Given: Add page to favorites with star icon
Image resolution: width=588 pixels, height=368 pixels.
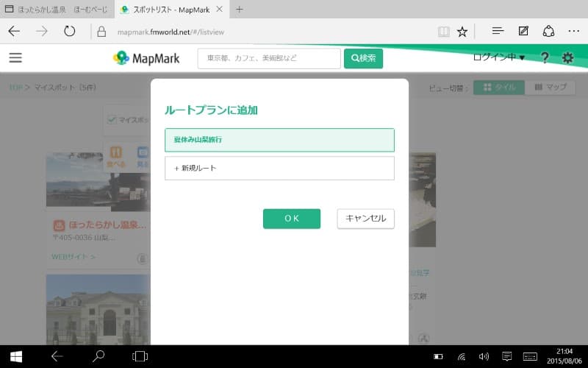Looking at the screenshot, I should [x=462, y=32].
